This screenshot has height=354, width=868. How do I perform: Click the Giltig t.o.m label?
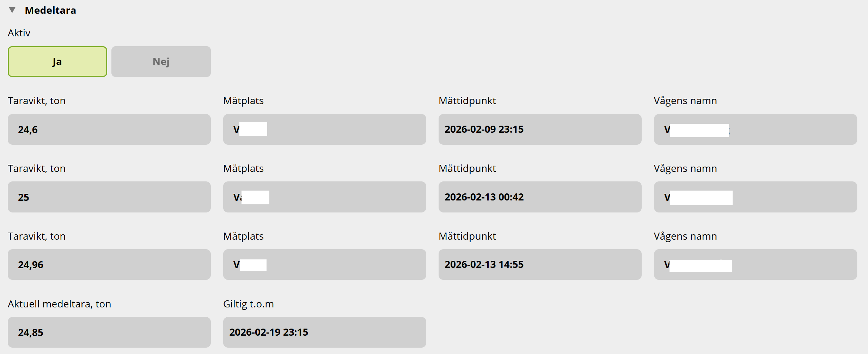[x=248, y=304]
